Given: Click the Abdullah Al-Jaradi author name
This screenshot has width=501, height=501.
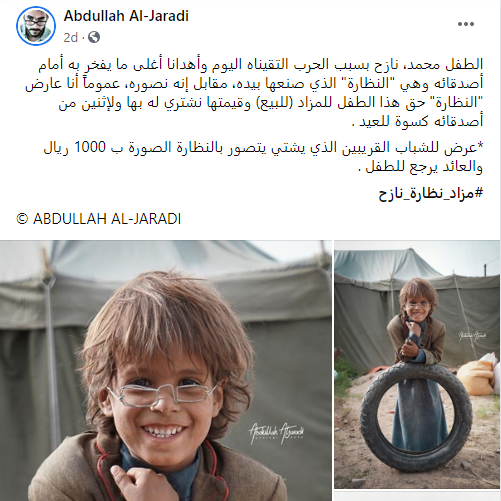Looking at the screenshot, I should [126, 16].
